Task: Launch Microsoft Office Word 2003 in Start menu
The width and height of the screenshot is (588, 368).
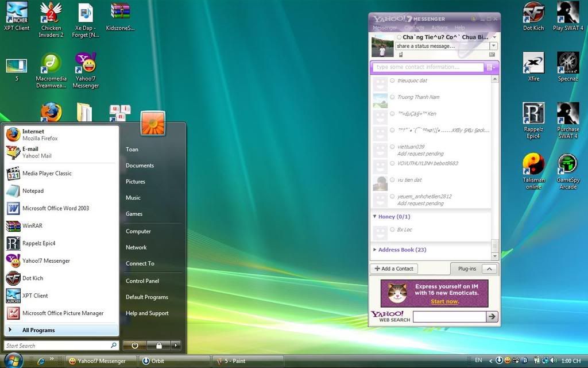Action: point(61,208)
